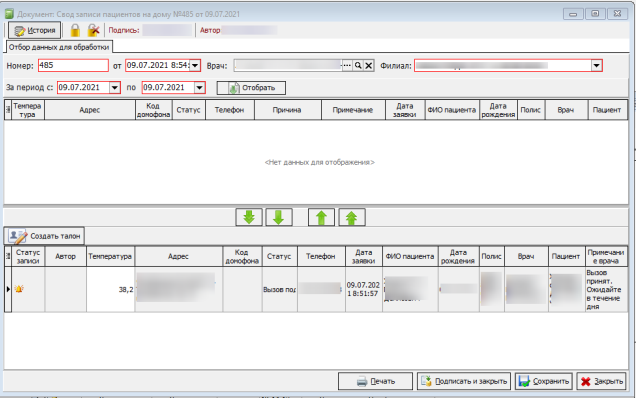The width and height of the screenshot is (636, 398).
Task: Move selected record down with single green arrow
Action: click(x=279, y=217)
